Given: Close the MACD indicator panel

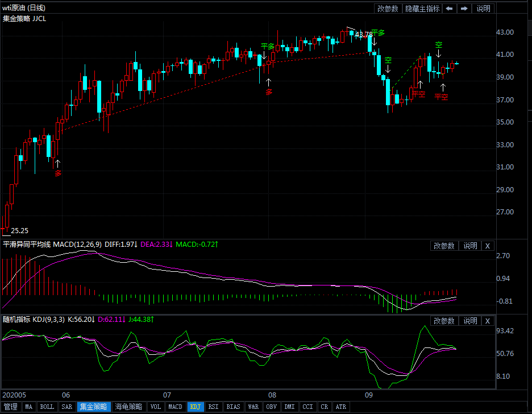Looking at the screenshot, I should [x=487, y=246].
